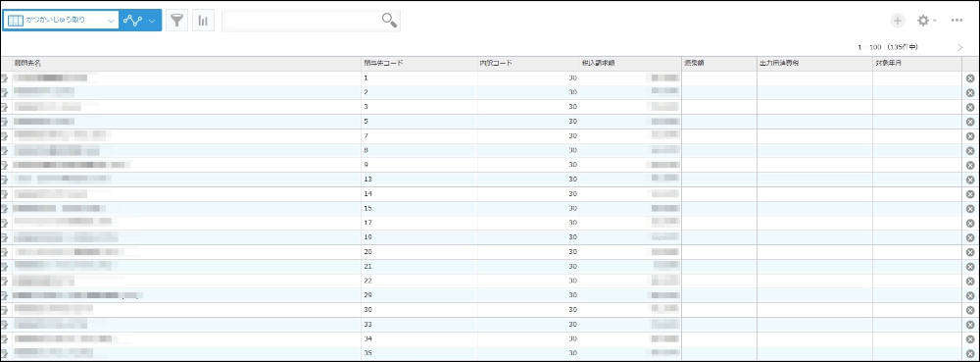Edit the record with code 29
The width and height of the screenshot is (980, 362).
tap(4, 295)
